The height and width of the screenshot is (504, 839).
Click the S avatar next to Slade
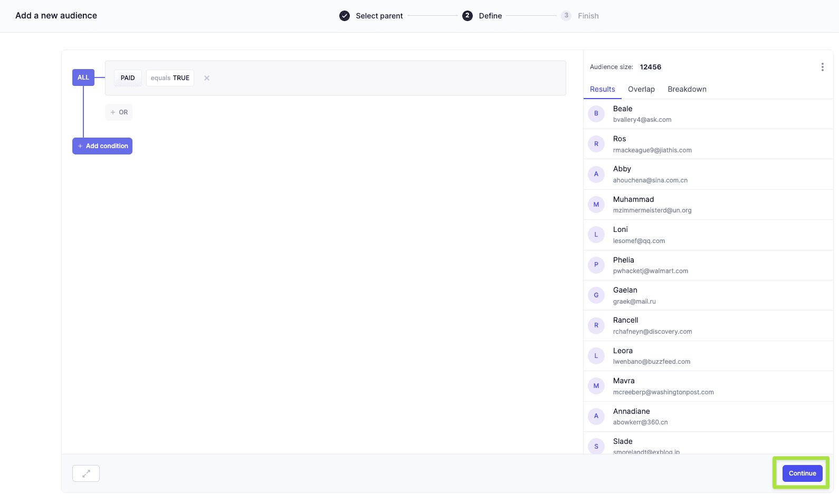(x=596, y=446)
